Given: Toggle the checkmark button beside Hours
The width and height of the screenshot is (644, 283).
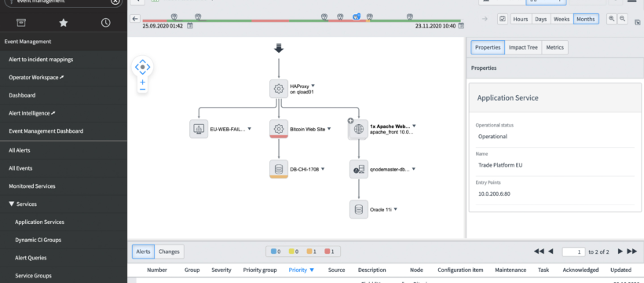Looking at the screenshot, I should click(x=503, y=19).
